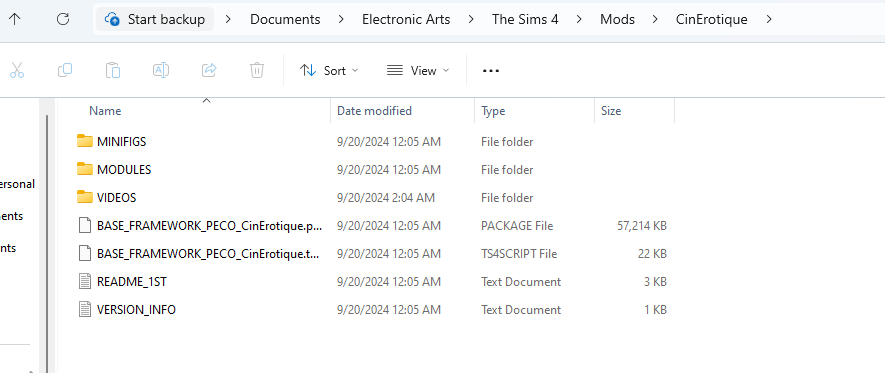885x373 pixels.
Task: Click VIDEOS date 9/20/2024 2:04 AM
Action: pyautogui.click(x=385, y=198)
